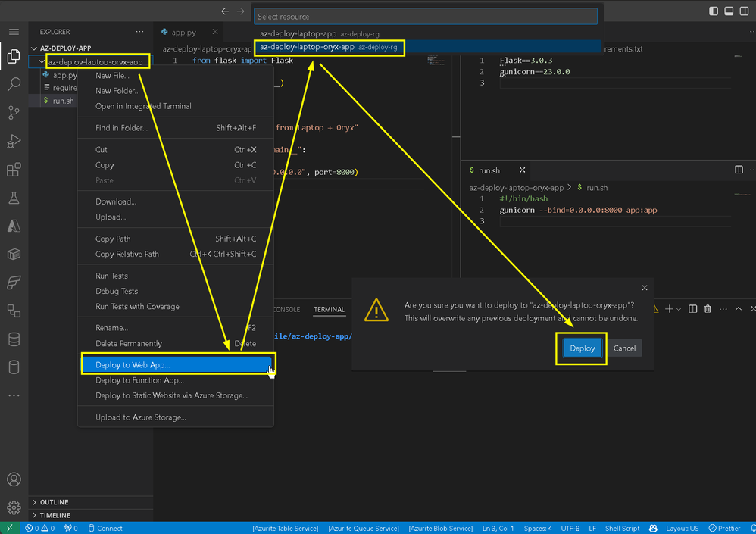Screen dimensions: 756x534
Task: Open the Extensions view icon
Action: pos(14,170)
